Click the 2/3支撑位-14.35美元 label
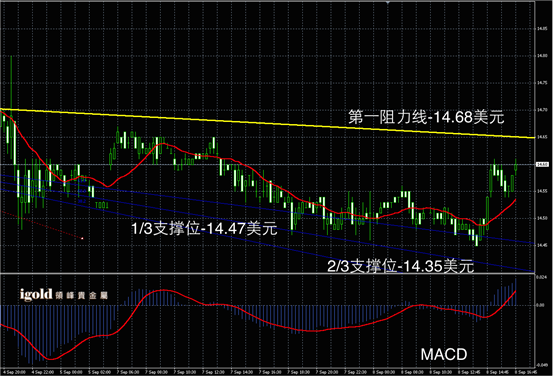 [x=401, y=266]
